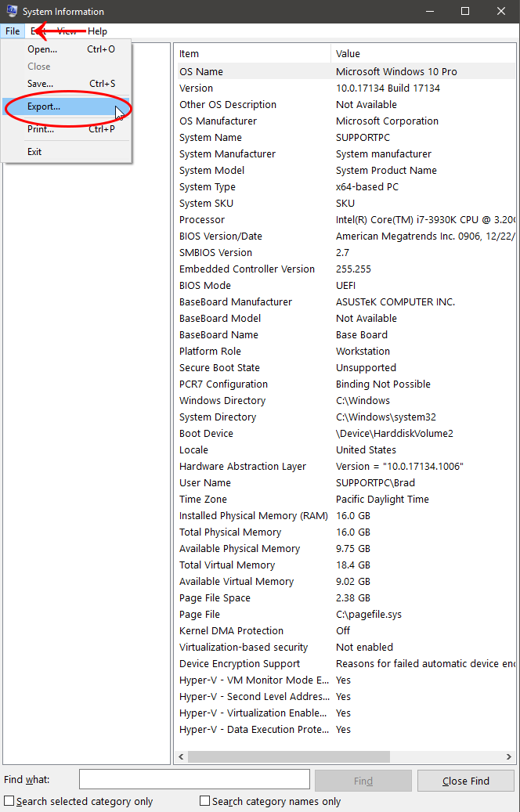Viewport: 520px width, 812px height.
Task: Select the System Name row
Action: [x=346, y=137]
